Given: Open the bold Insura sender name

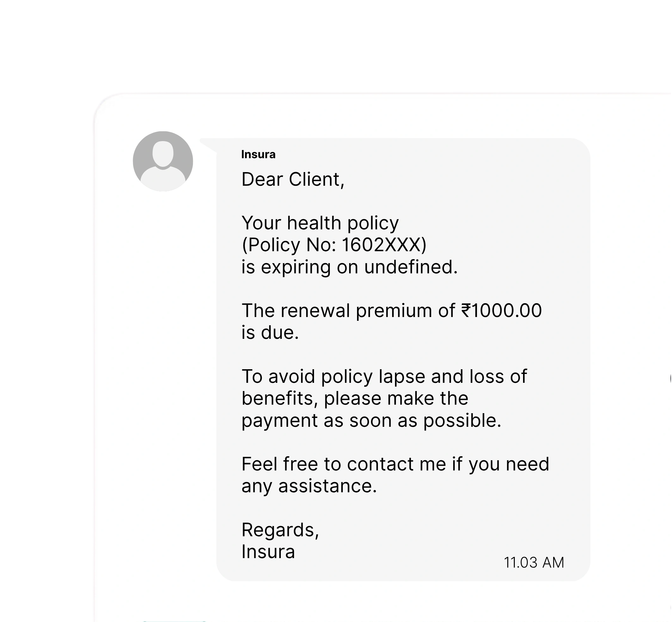Looking at the screenshot, I should coord(258,154).
